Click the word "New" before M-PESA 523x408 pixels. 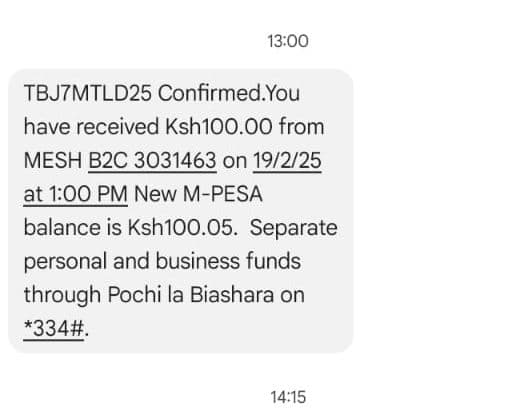pos(155,194)
